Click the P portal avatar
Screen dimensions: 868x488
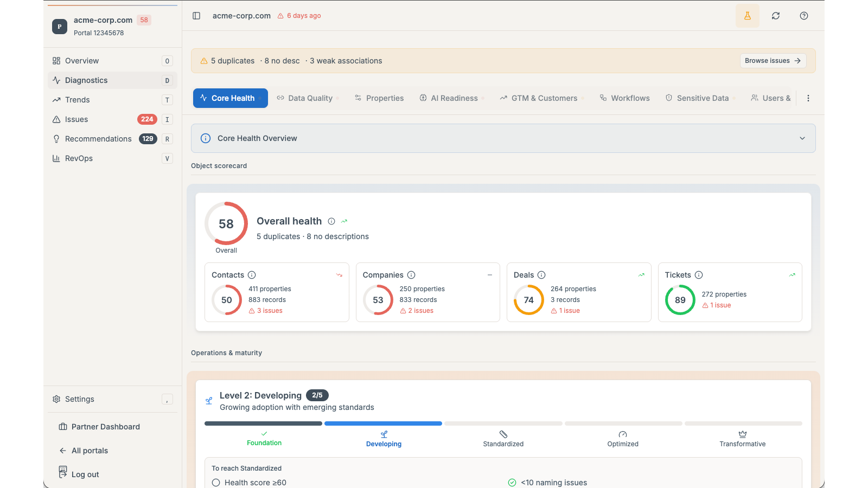(x=60, y=26)
